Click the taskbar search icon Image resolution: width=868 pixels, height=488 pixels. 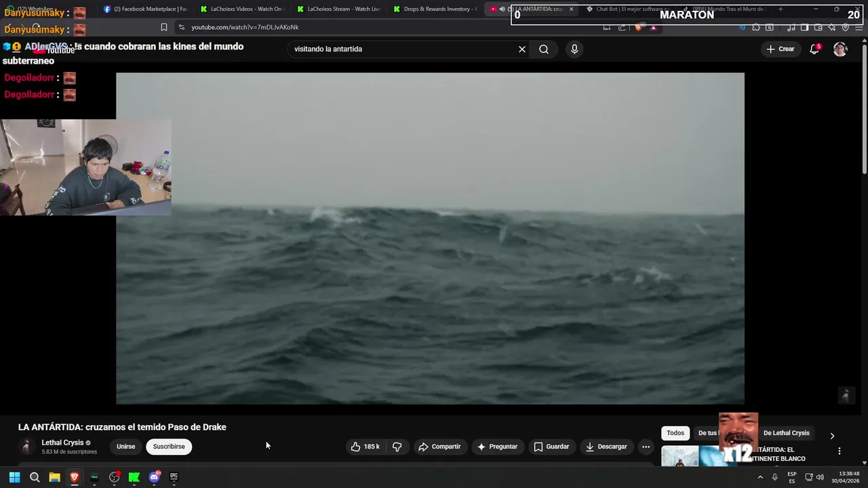pyautogui.click(x=35, y=477)
